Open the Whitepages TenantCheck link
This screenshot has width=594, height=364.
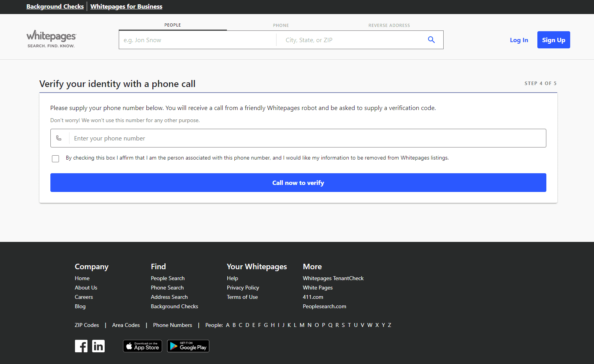click(333, 278)
